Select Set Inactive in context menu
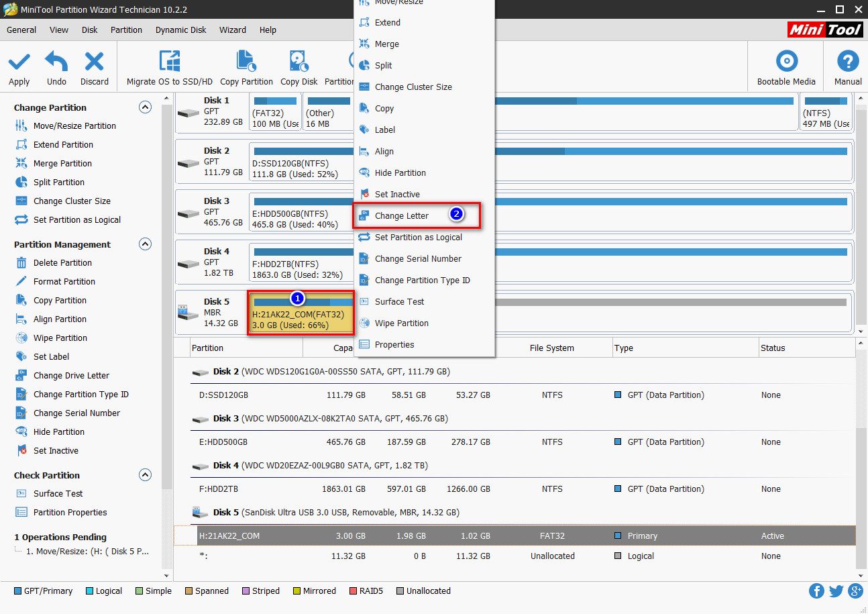Viewport: 868px width, 614px height. (424, 194)
